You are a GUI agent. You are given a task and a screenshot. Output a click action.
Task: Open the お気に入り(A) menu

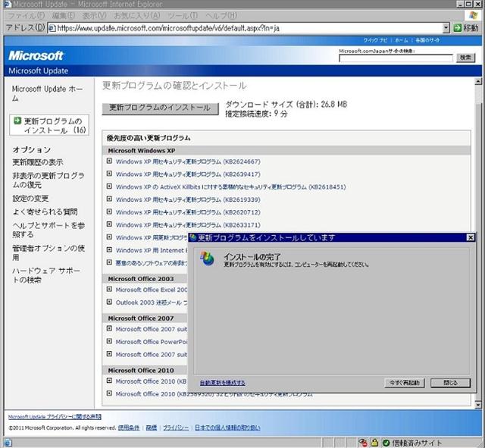(137, 16)
